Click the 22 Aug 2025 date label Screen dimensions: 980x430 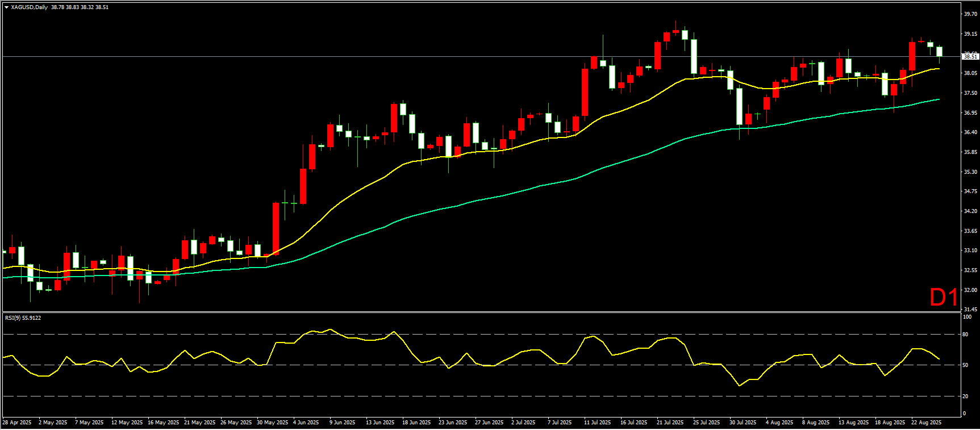(x=926, y=423)
